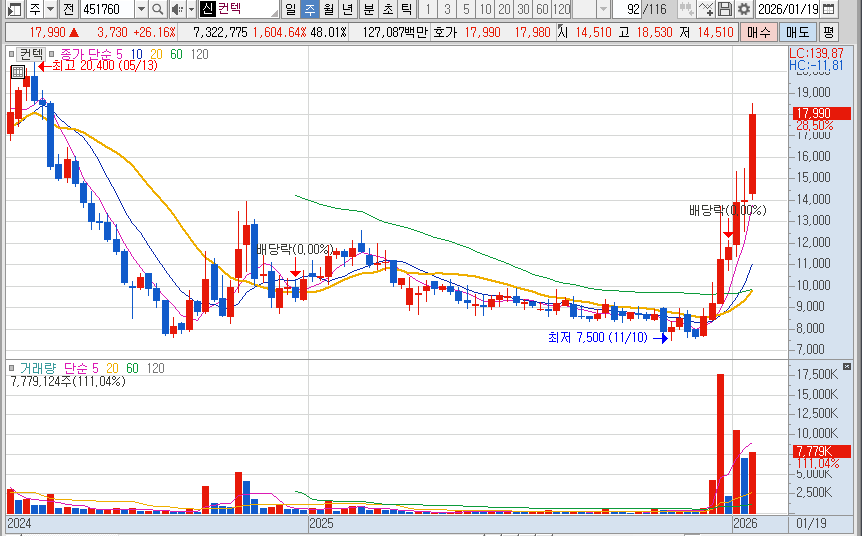
Task: Select the 5 moving average in price legend
Action: (x=119, y=54)
